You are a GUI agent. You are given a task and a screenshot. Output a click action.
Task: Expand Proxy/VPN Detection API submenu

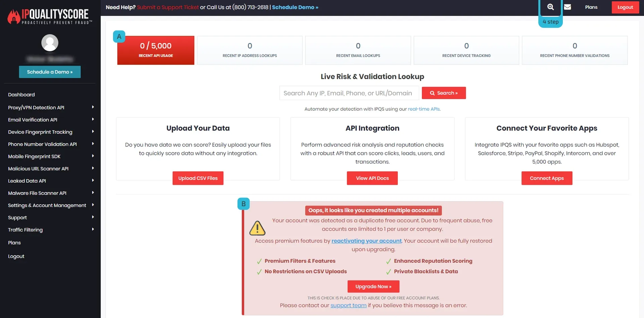pyautogui.click(x=93, y=107)
